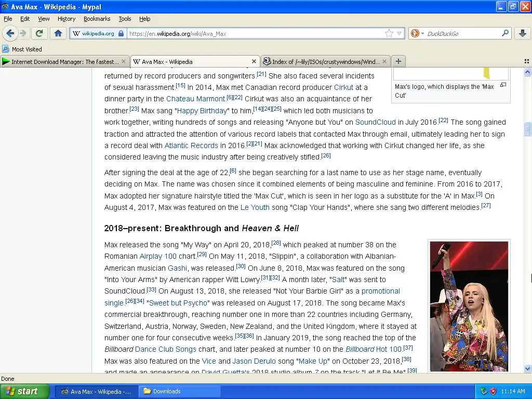The image size is (532, 399).
Task: Select the Ava Max - Wikipedia tab
Action: pyautogui.click(x=195, y=61)
